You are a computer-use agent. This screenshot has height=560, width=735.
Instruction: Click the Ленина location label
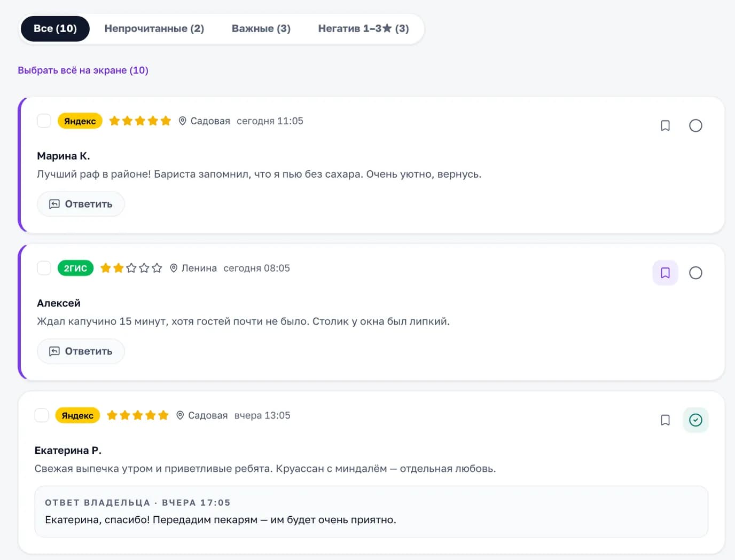click(x=193, y=268)
